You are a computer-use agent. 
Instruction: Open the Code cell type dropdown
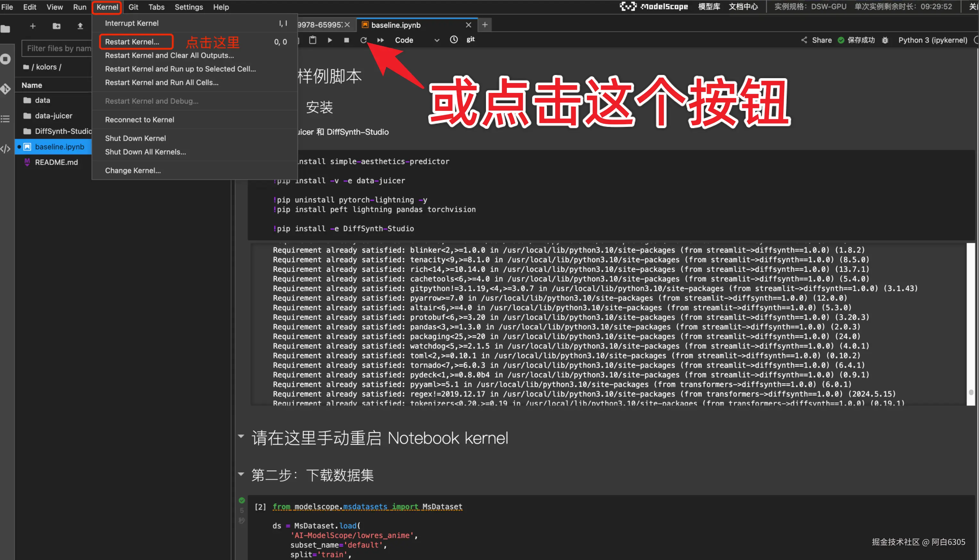pyautogui.click(x=417, y=40)
